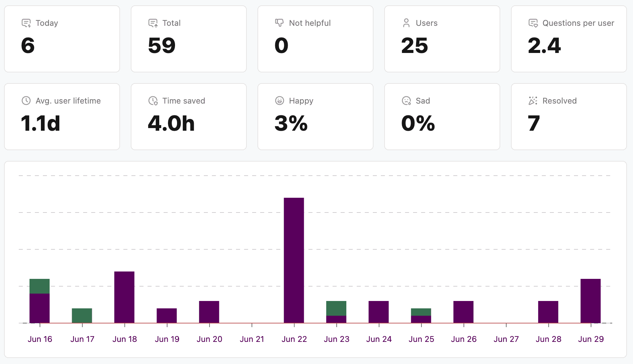Select the green segment of Jun 16 bar

[40, 286]
